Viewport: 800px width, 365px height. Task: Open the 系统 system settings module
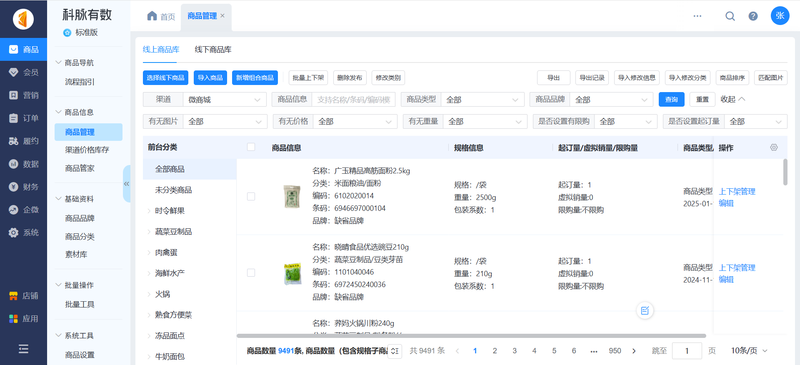tap(23, 232)
